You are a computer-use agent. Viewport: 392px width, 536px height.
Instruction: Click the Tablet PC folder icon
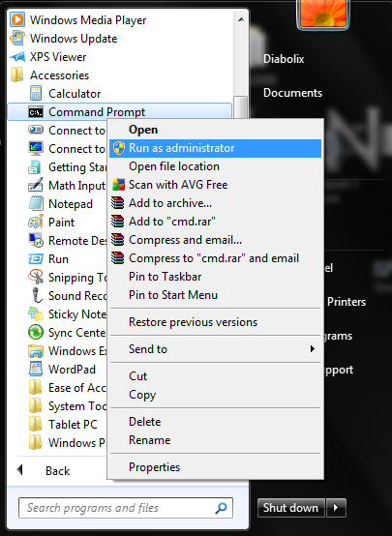pyautogui.click(x=36, y=425)
